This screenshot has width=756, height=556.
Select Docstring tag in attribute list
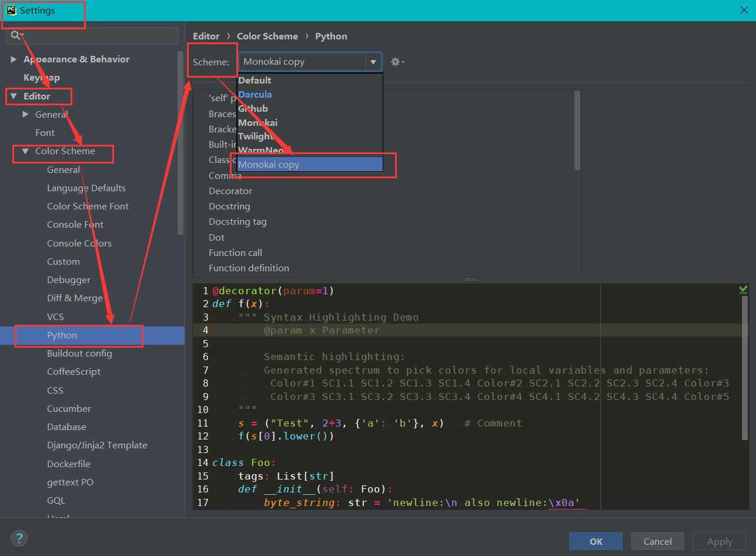tap(237, 222)
